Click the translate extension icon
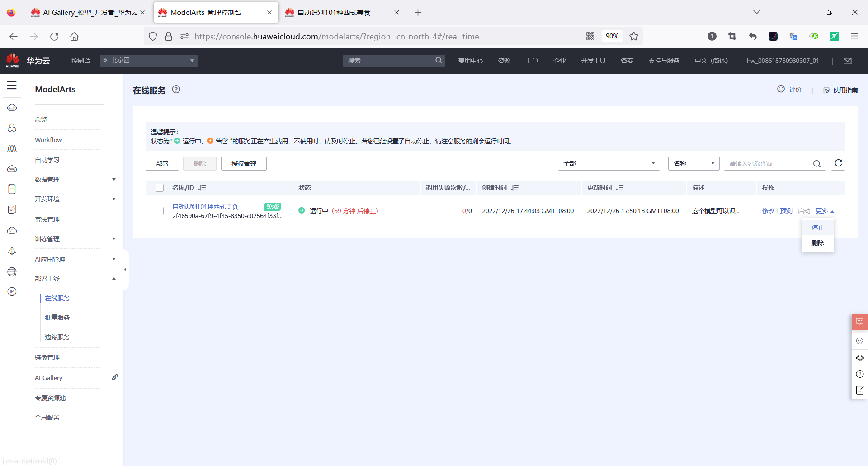This screenshot has height=466, width=868. 793,36
